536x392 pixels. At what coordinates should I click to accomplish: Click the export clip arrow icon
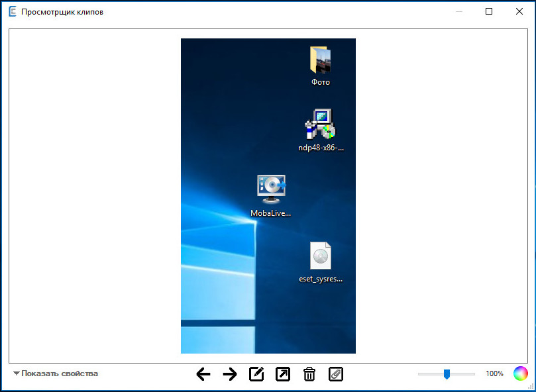(283, 374)
